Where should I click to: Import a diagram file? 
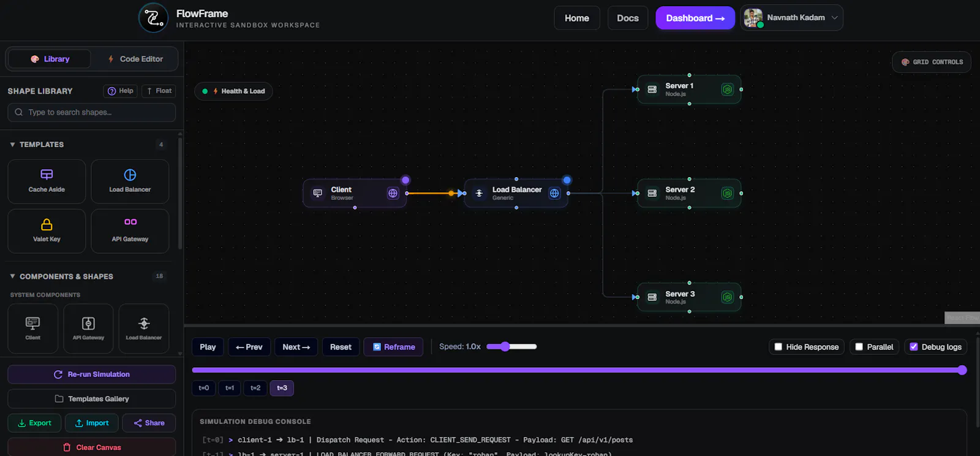pos(92,423)
